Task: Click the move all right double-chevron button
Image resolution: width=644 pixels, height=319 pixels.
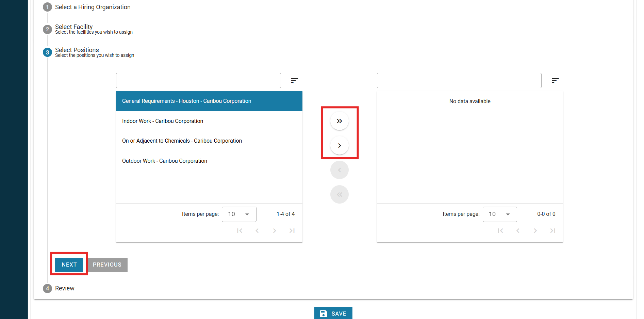Action: tap(339, 121)
